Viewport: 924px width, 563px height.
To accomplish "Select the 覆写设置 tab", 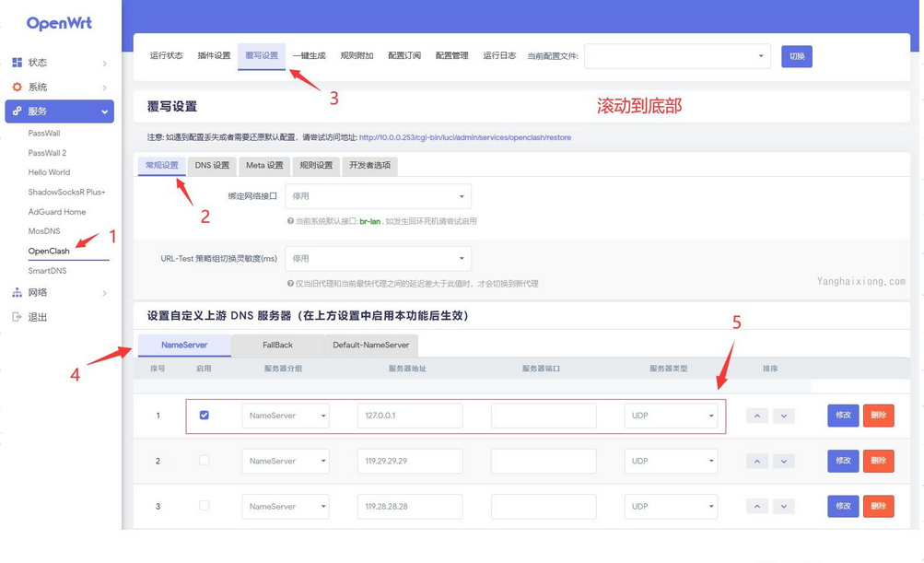I will 262,55.
